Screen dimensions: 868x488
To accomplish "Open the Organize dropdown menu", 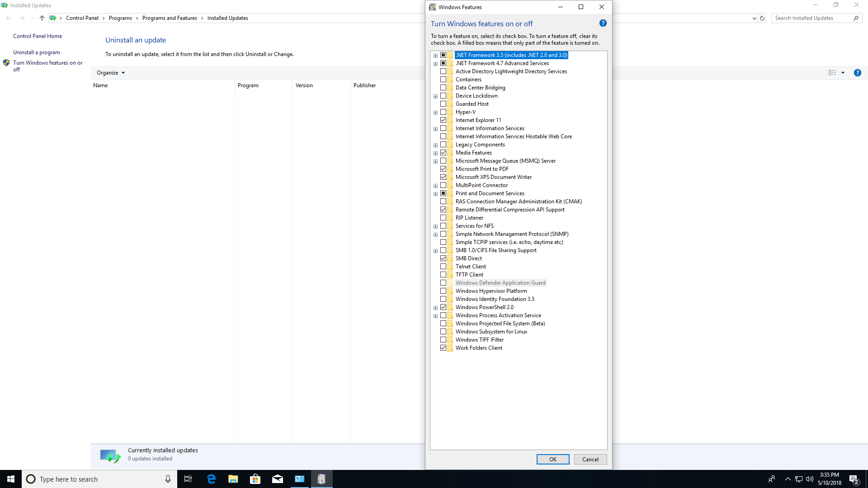I will point(110,73).
